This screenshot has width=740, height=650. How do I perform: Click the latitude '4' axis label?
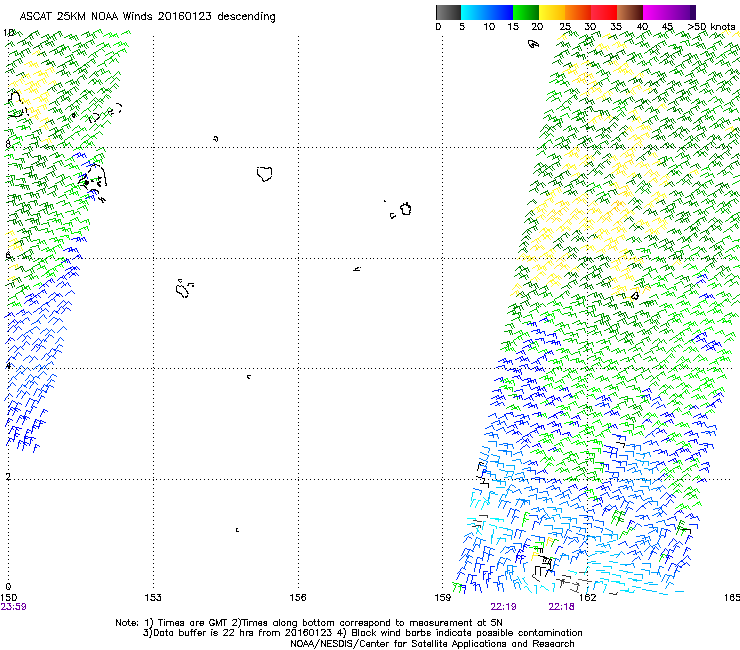point(8,366)
